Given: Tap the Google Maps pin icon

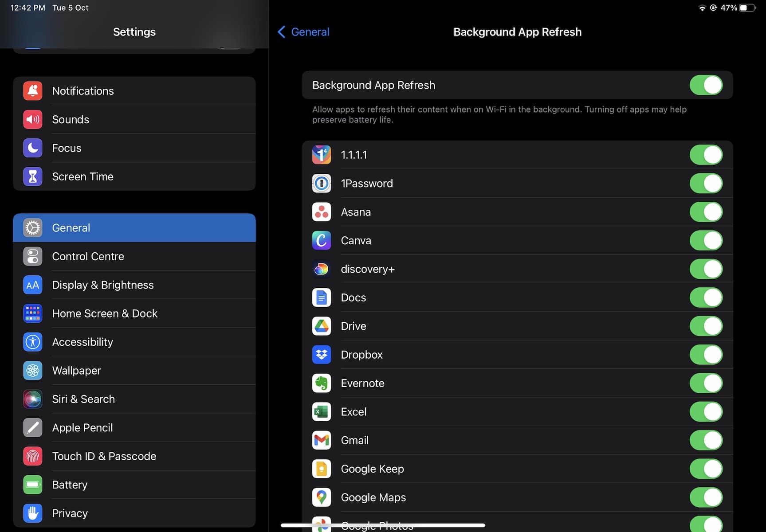Looking at the screenshot, I should pos(321,497).
